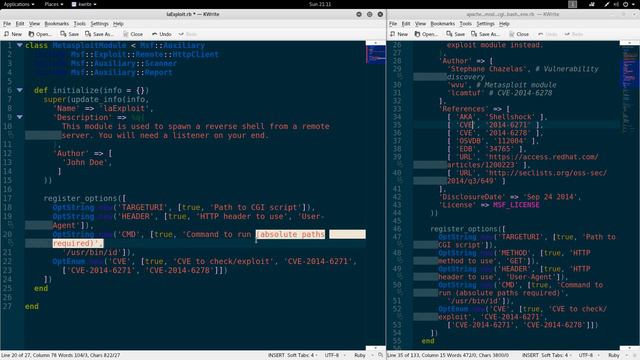
Task: Open Help menu in laExploit.rb window
Action: (x=118, y=24)
